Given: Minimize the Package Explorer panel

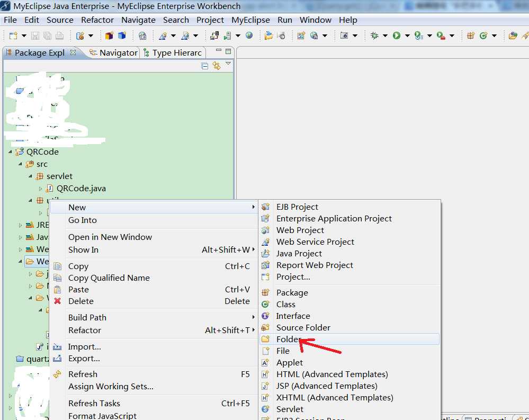Looking at the screenshot, I should click(219, 50).
